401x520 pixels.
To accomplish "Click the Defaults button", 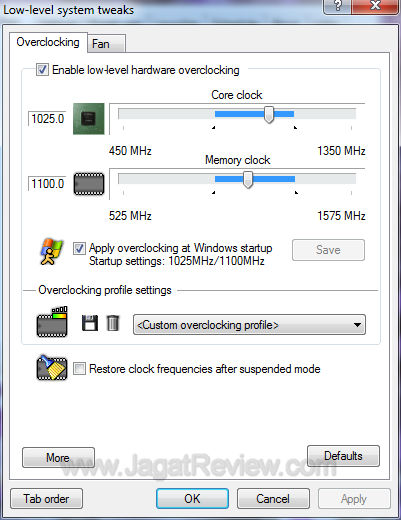I will pos(343,456).
